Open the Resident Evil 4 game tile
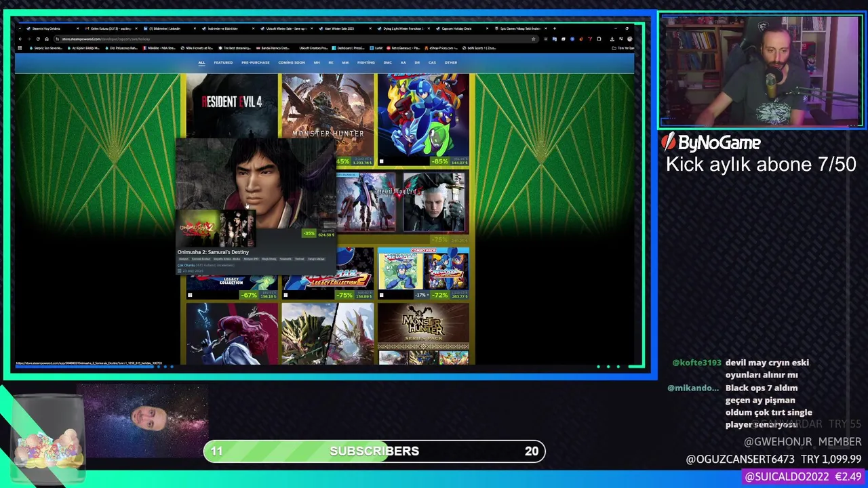This screenshot has width=868, height=488. 232,105
